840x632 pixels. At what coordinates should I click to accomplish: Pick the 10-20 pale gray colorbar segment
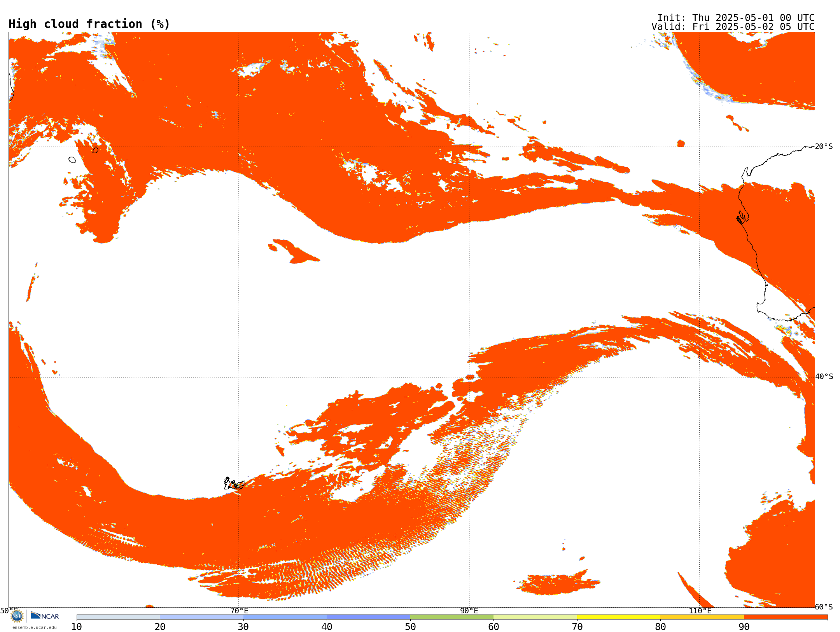118,617
